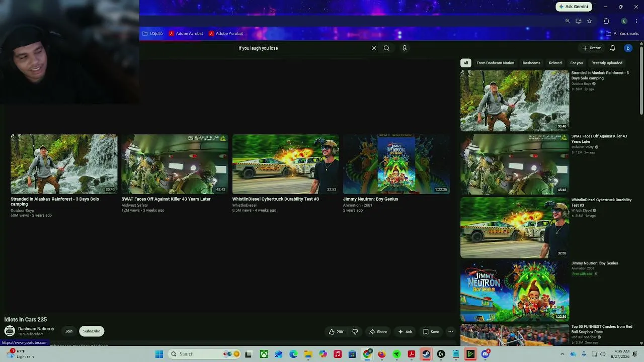The image size is (644, 362).
Task: Open Discord from taskbar
Action: tap(485, 354)
